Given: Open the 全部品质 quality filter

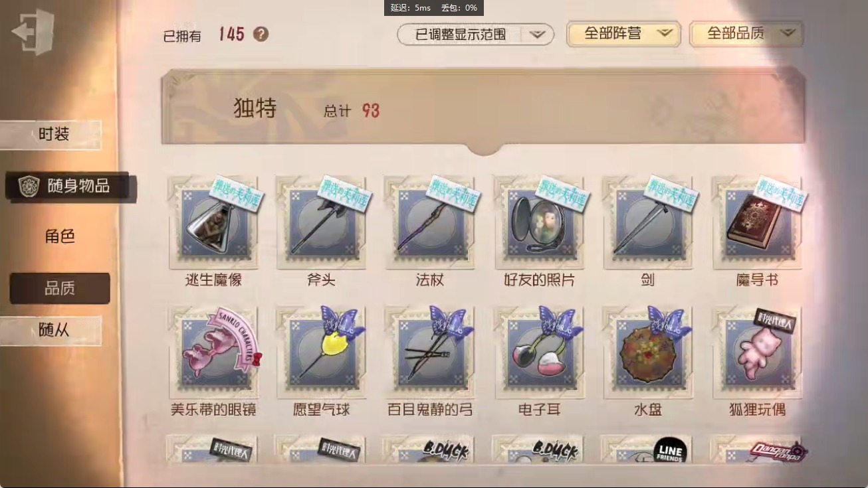Looking at the screenshot, I should click(746, 34).
